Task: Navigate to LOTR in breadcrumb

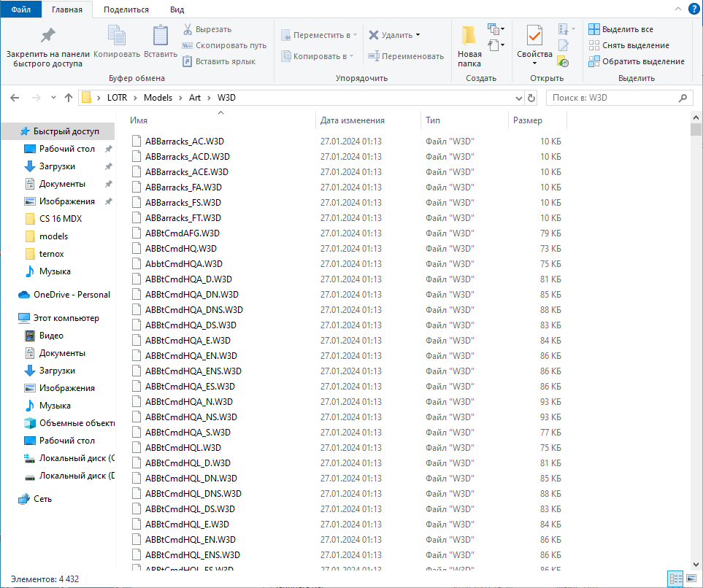Action: [117, 98]
